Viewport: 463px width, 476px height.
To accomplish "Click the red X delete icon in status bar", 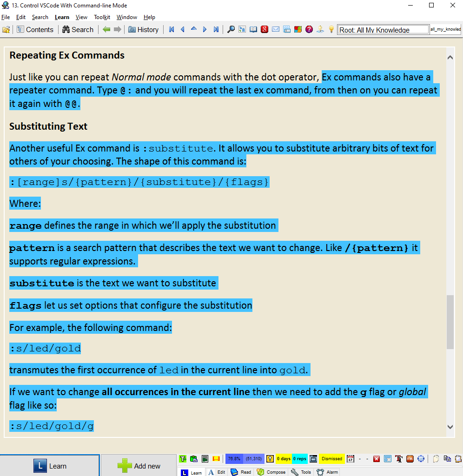I will [x=376, y=459].
